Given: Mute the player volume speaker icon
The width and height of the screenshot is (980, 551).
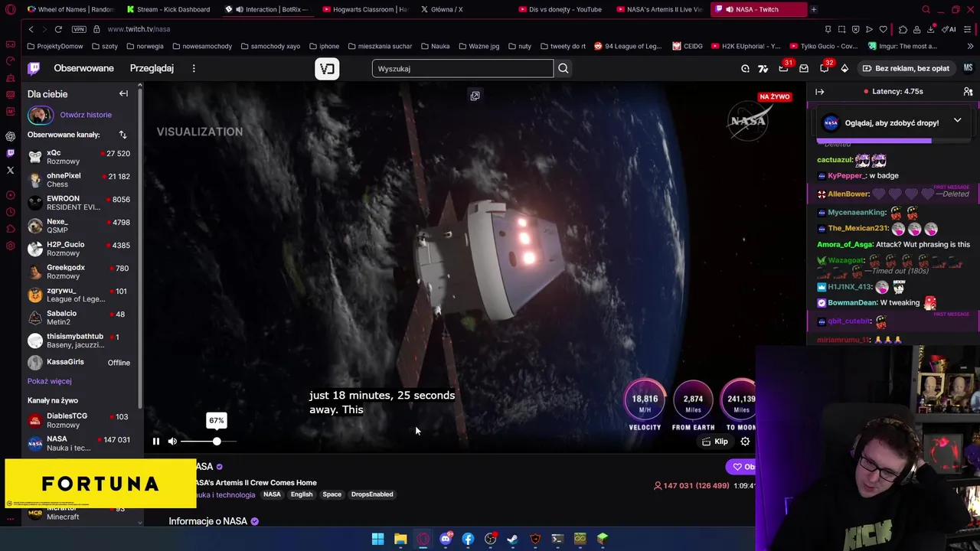Looking at the screenshot, I should [172, 441].
